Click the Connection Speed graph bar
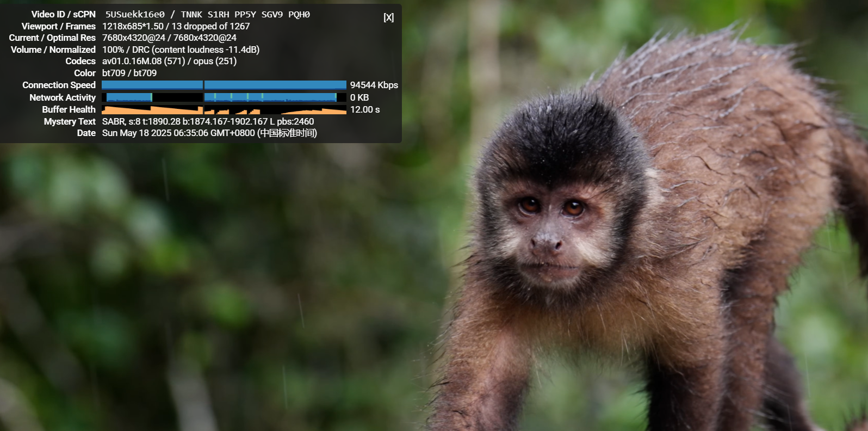868x431 pixels. coord(224,85)
